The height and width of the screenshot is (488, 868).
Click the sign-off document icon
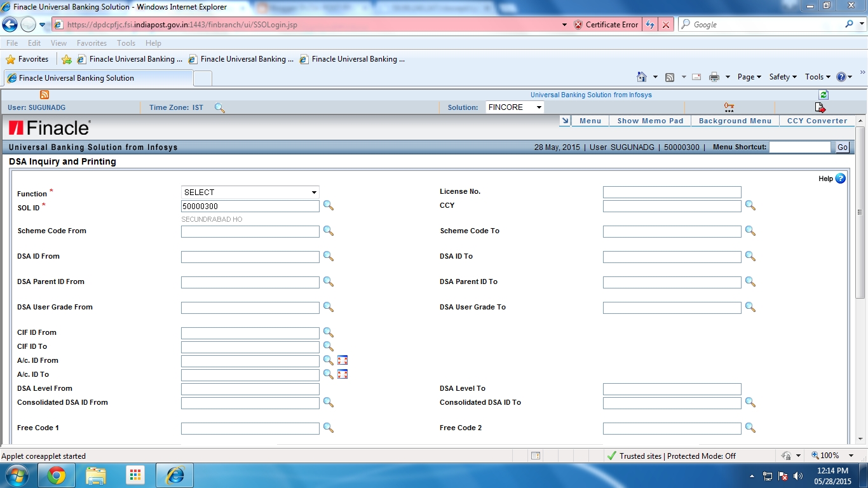pos(820,107)
